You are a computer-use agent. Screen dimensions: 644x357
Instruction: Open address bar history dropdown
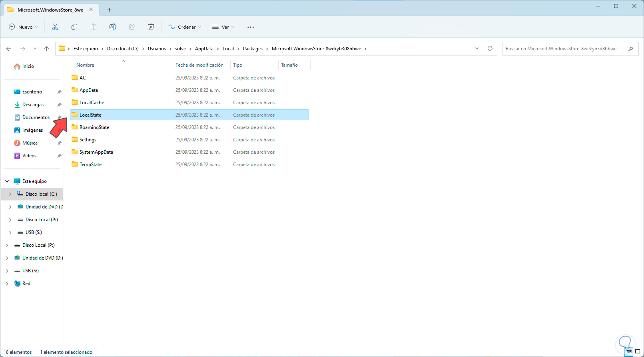tap(477, 48)
